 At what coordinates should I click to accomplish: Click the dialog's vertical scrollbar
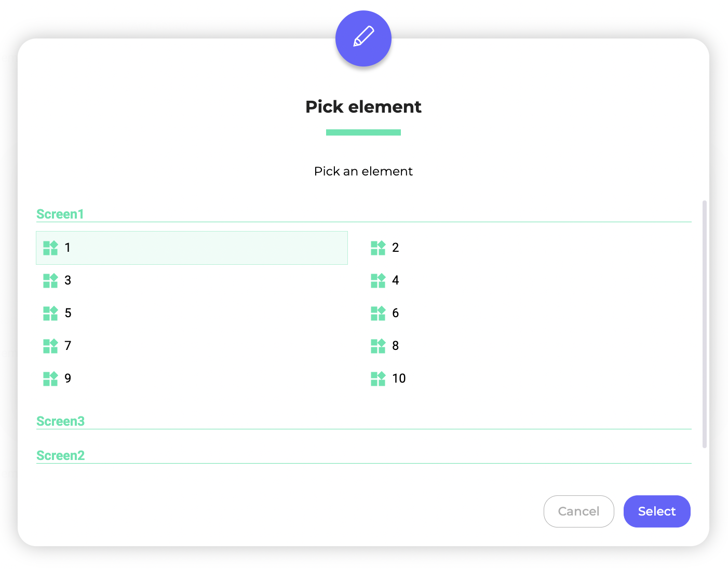(705, 324)
